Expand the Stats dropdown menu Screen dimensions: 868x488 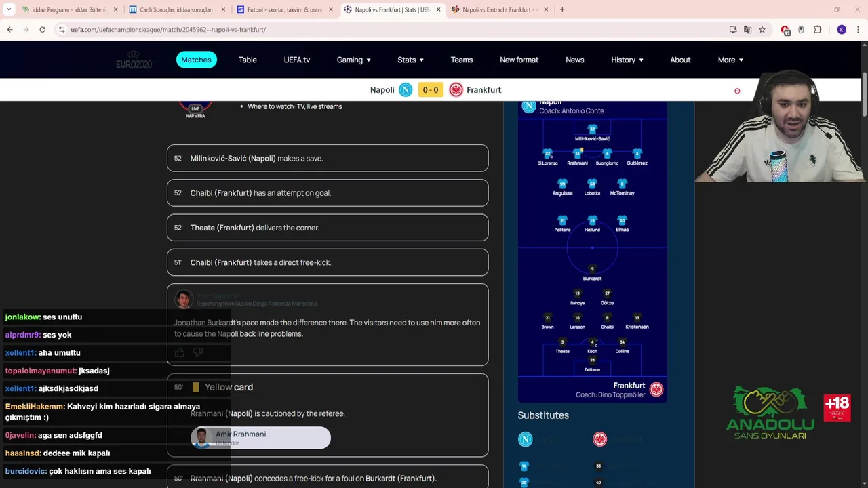(x=410, y=60)
